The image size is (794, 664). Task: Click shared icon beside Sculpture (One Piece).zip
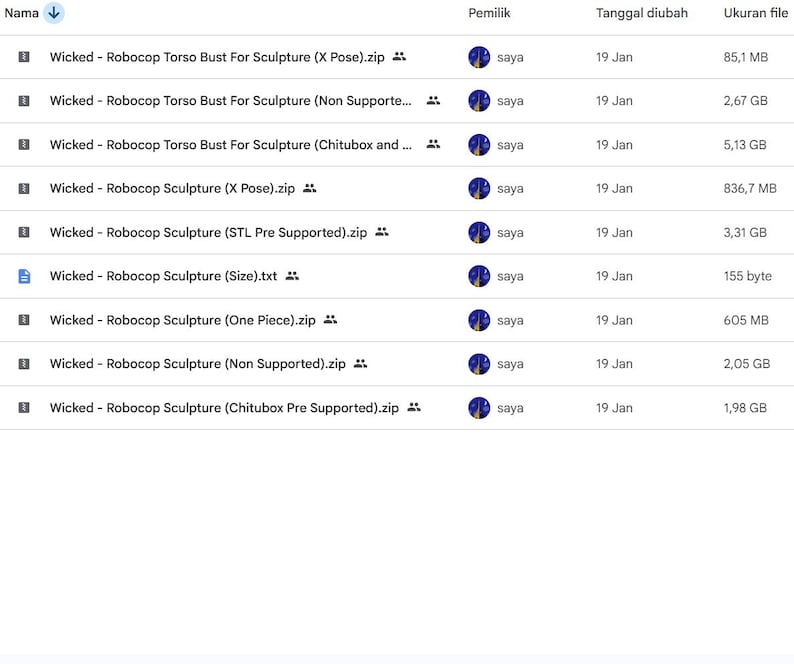pyautogui.click(x=330, y=320)
